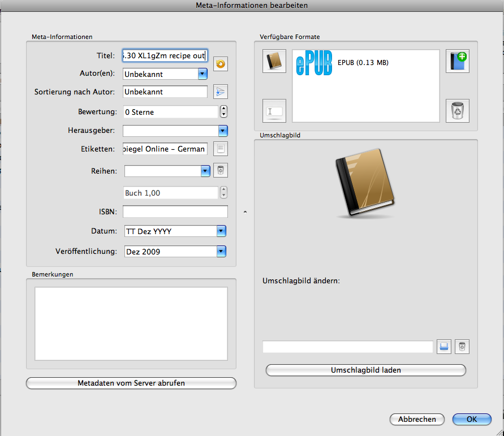This screenshot has height=436, width=504.
Task: Open the Datum calendar dropdown
Action: (222, 231)
